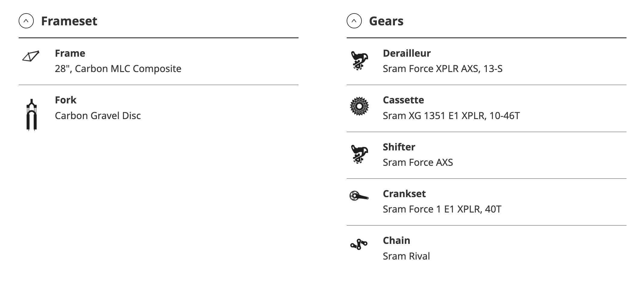Click the "Sram Rival" chain value
The width and height of the screenshot is (644, 293).
tap(406, 256)
